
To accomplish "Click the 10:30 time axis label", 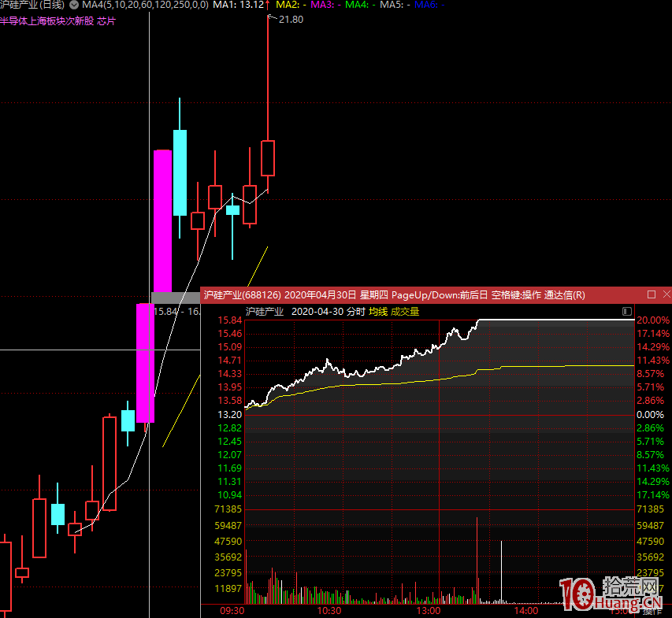I will [x=329, y=611].
